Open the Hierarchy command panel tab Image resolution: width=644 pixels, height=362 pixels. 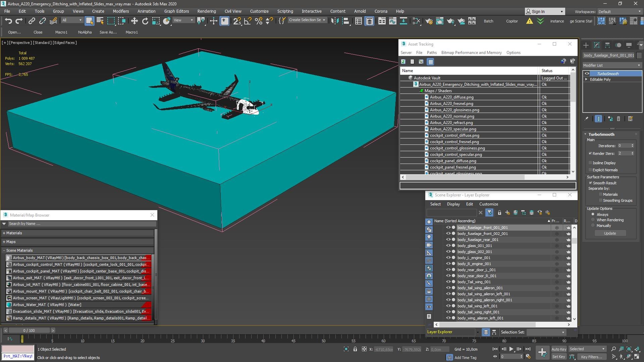pos(607,45)
